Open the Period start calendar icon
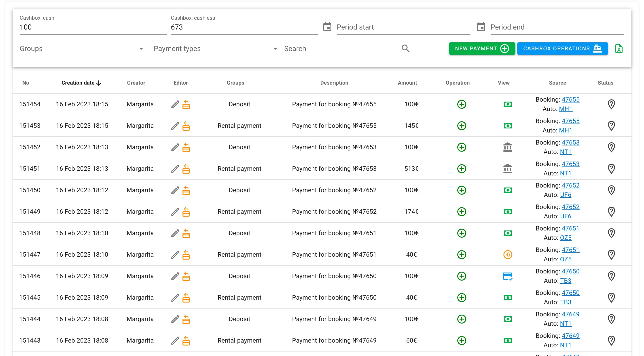Screen dimensions: 644x356 click(x=327, y=27)
